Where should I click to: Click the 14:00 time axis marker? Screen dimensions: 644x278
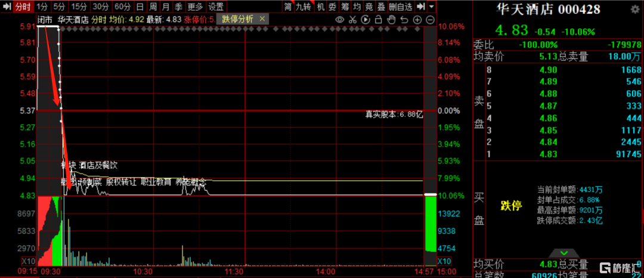pyautogui.click(x=325, y=271)
